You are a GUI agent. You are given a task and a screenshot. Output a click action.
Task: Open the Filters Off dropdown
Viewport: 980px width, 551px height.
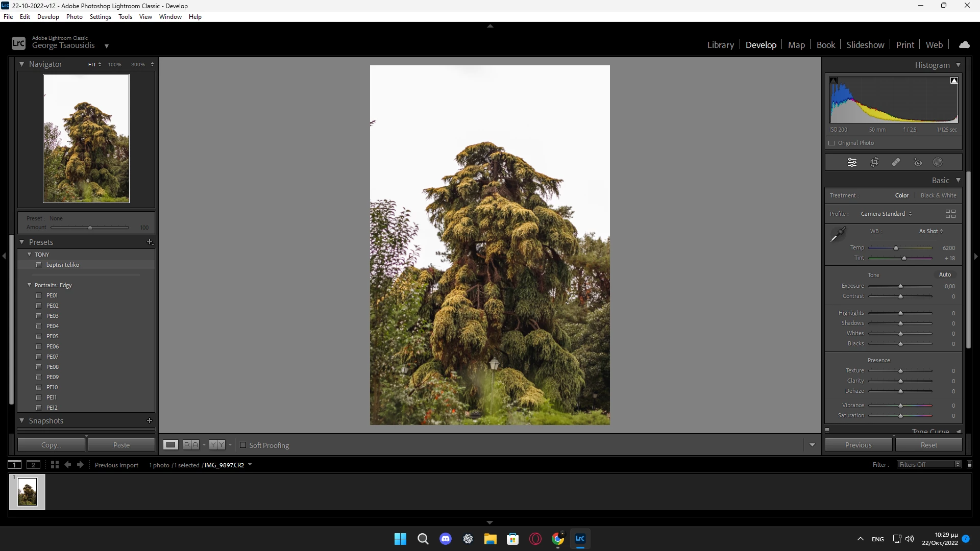click(929, 464)
